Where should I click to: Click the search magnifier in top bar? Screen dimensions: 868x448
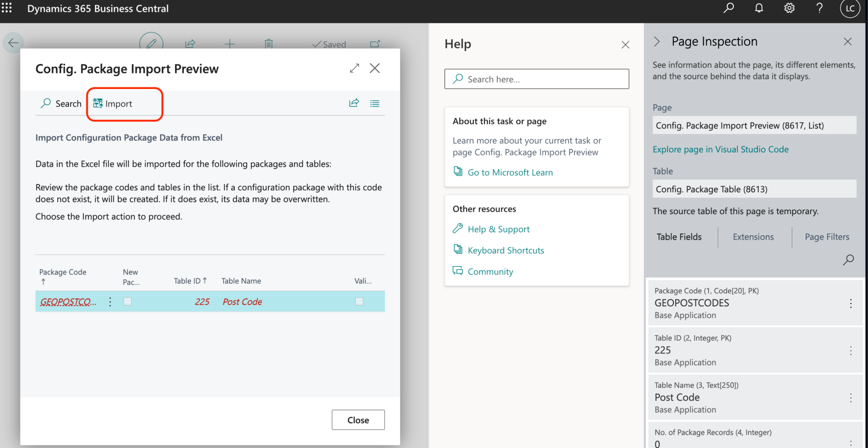(x=729, y=8)
